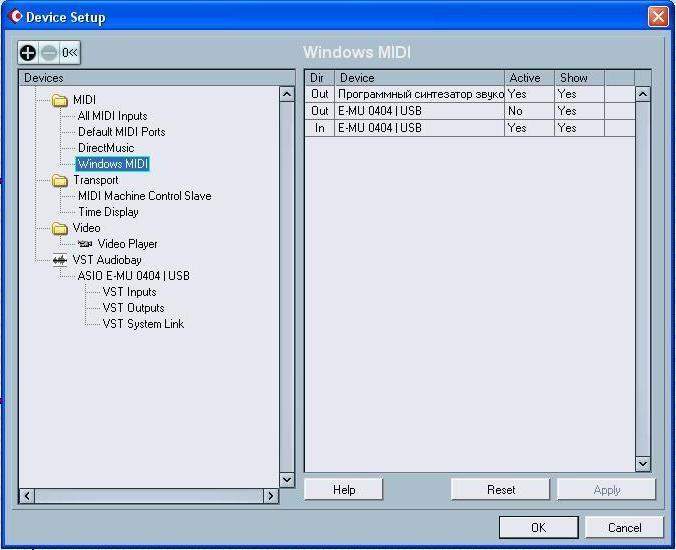Click the Cubase logo in title bar

tap(15, 16)
